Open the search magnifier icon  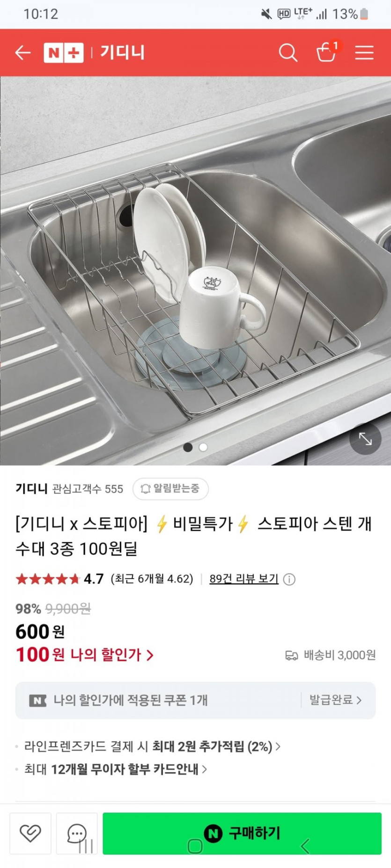tap(288, 53)
